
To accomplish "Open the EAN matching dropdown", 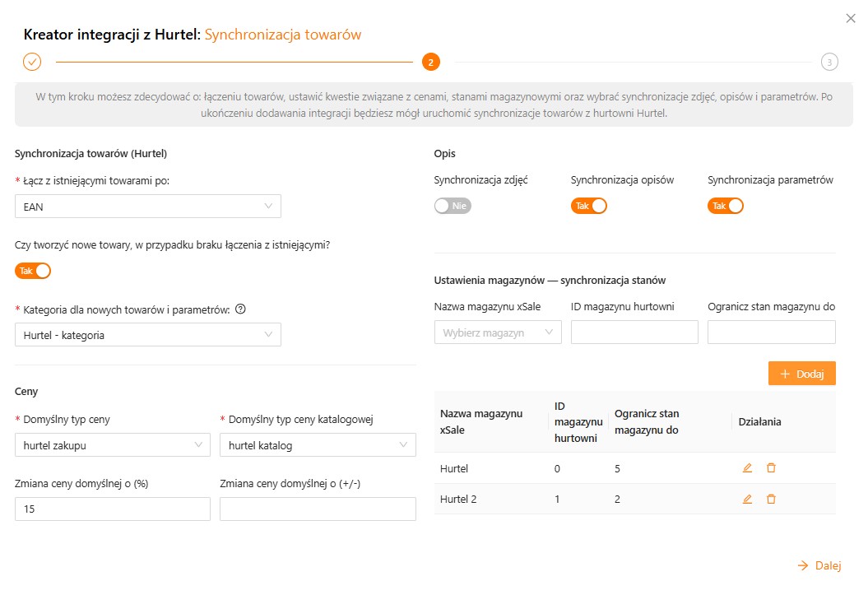I will 148,207.
